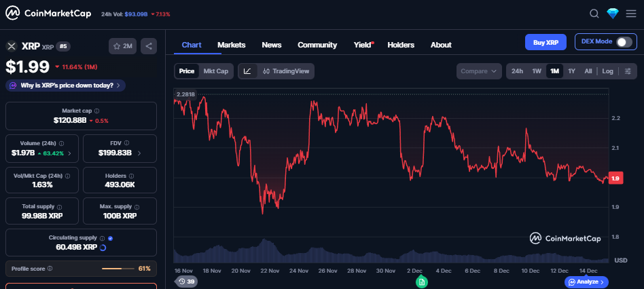The width and height of the screenshot is (644, 289).
Task: Open the Yield tab
Action: click(363, 45)
